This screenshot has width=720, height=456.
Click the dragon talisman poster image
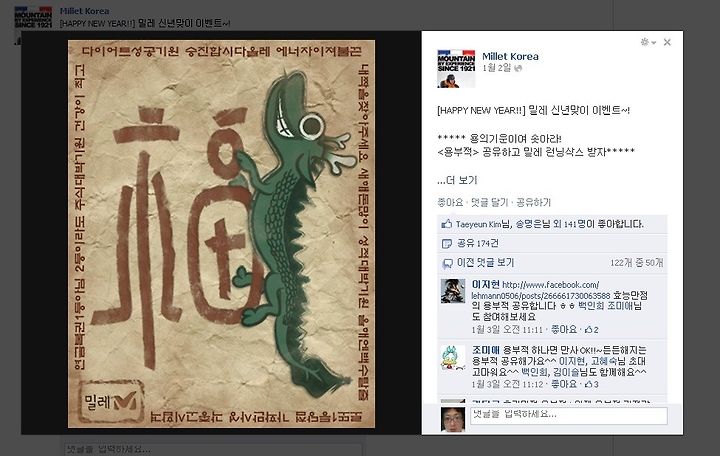(x=221, y=234)
